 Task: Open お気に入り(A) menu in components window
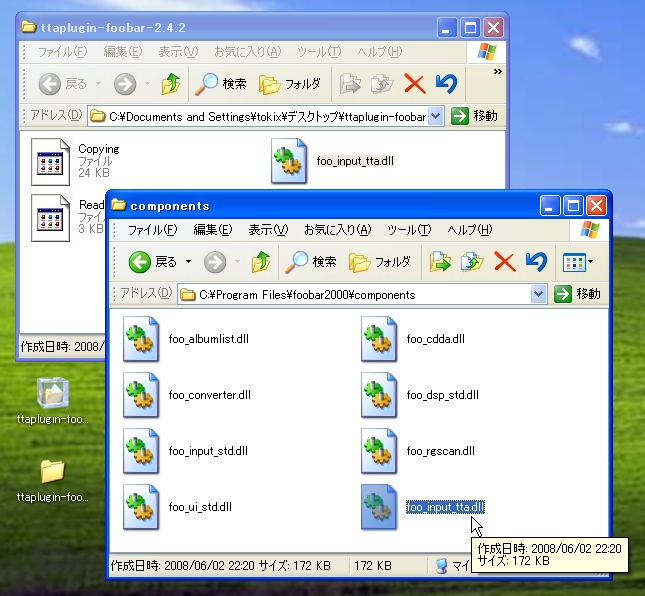pyautogui.click(x=337, y=230)
